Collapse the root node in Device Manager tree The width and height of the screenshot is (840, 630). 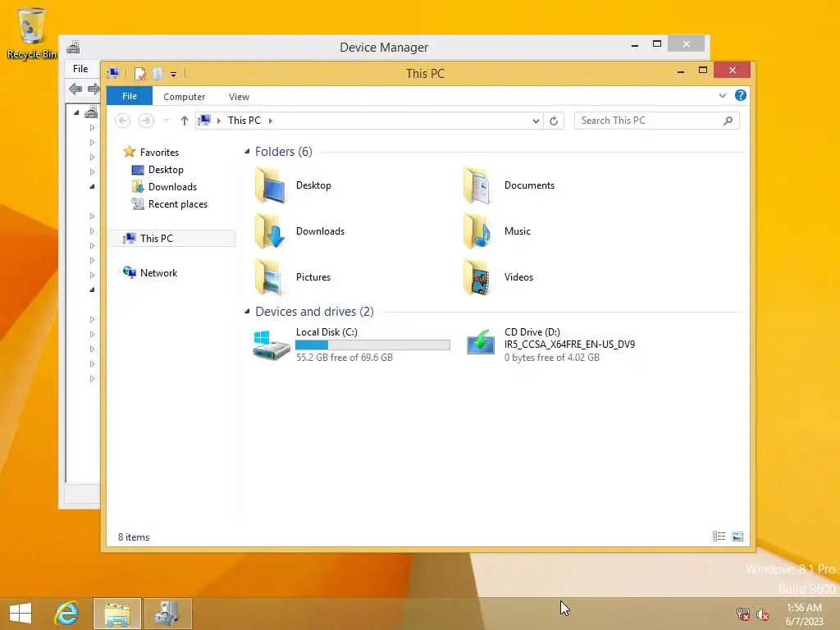76,112
